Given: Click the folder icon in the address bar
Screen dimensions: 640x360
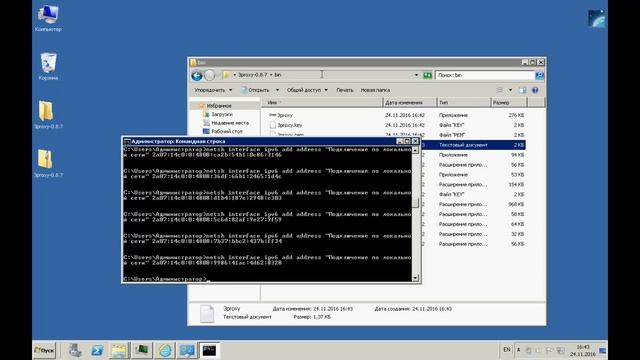Looking at the screenshot, I should point(226,75).
